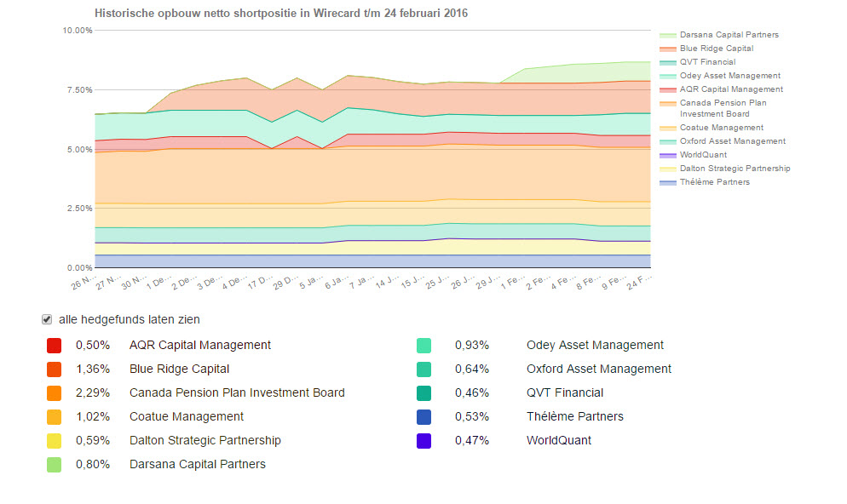This screenshot has width=847, height=504.
Task: Click the Coatue Management color square
Action: (x=53, y=416)
